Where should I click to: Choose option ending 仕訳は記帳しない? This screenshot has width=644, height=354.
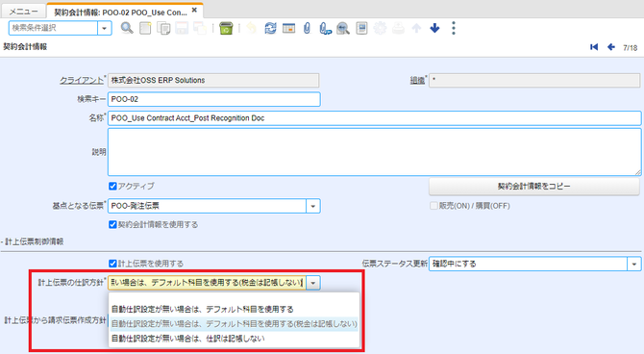coord(235,339)
